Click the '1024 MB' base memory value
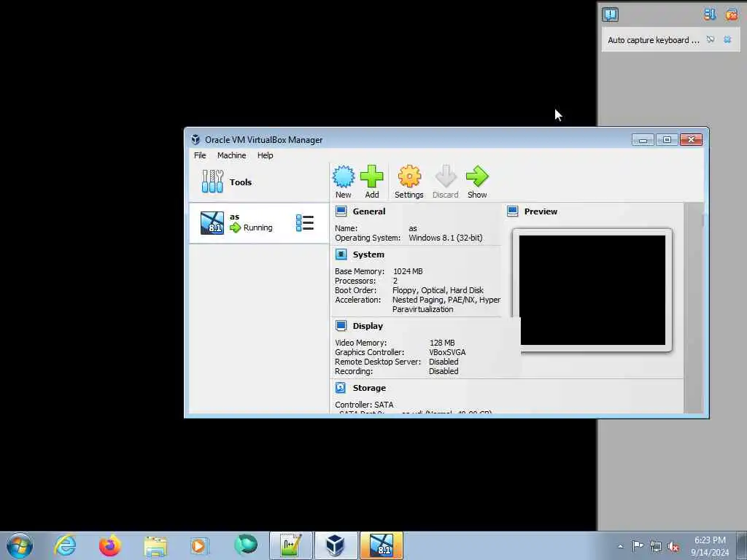The image size is (747, 560). pyautogui.click(x=408, y=271)
